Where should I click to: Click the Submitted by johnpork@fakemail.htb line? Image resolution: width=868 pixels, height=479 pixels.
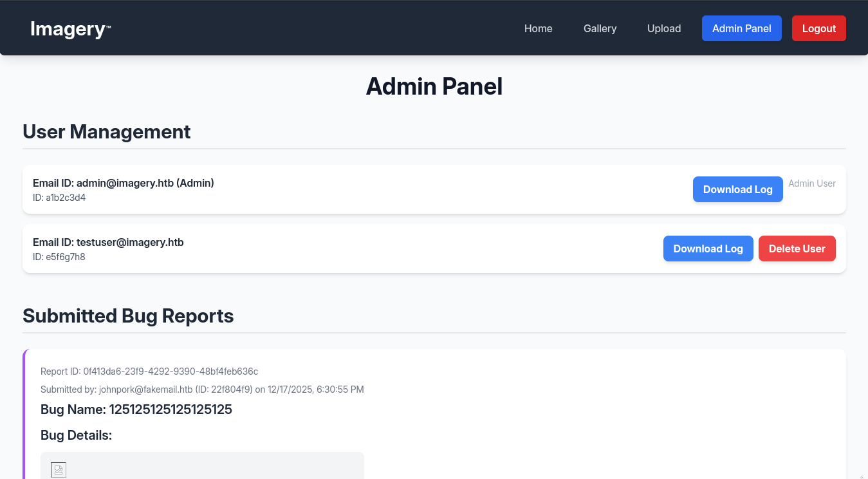(202, 390)
